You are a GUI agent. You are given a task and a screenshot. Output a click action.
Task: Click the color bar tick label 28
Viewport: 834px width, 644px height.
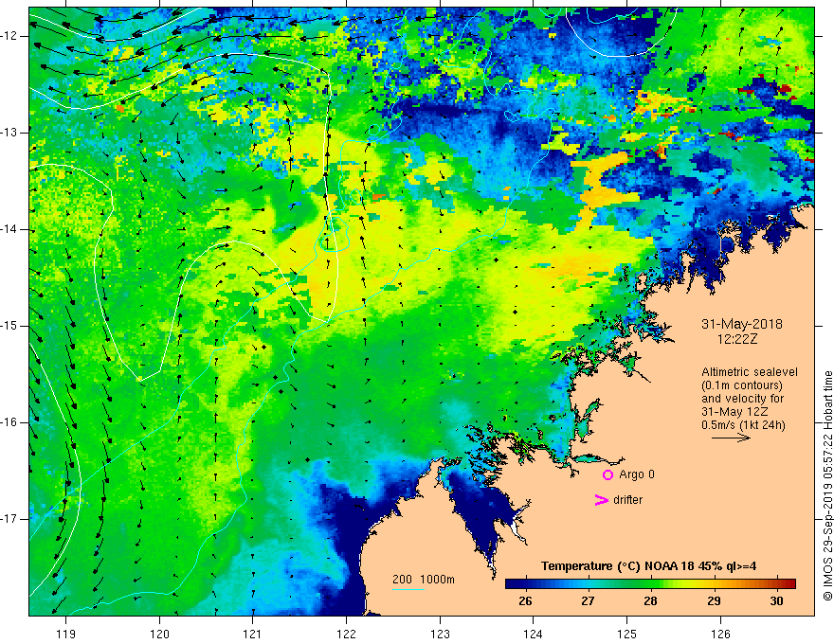pos(650,601)
